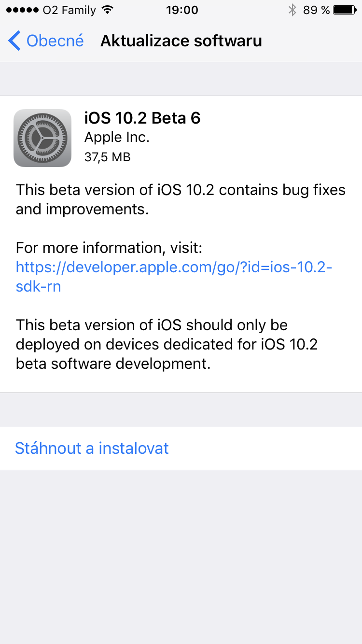Tap the Wi-Fi status icon
This screenshot has width=362, height=644.
click(x=108, y=10)
